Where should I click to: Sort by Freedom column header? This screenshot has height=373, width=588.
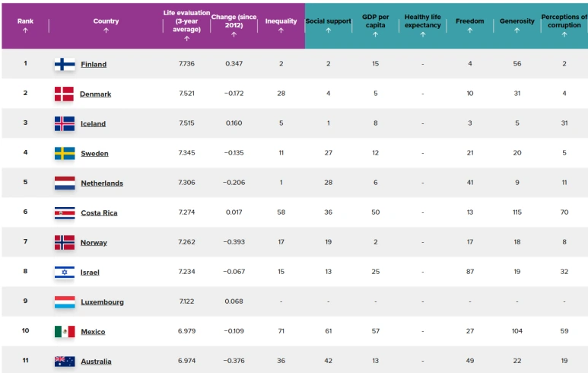(469, 25)
